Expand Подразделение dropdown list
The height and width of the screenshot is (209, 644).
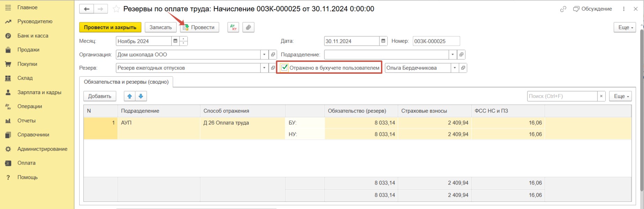[452, 55]
